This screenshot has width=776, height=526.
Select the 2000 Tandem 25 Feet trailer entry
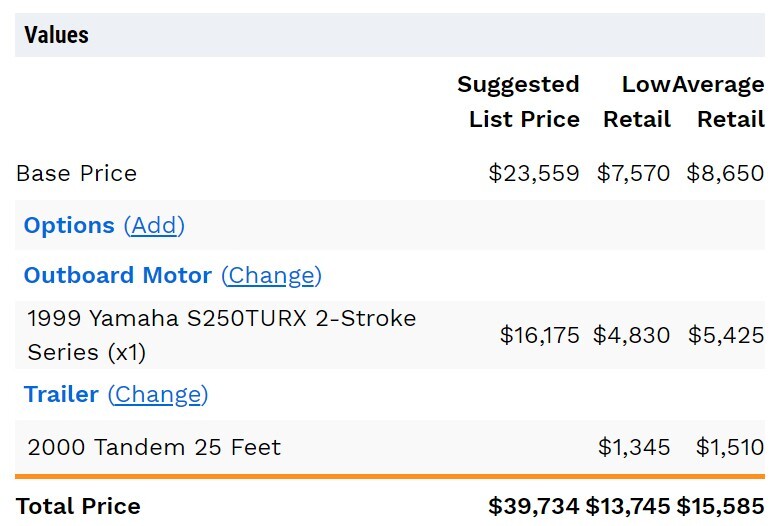pyautogui.click(x=154, y=447)
